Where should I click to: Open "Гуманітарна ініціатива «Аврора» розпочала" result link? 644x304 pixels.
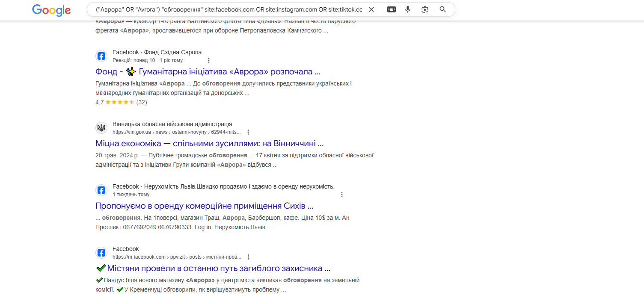pyautogui.click(x=208, y=71)
